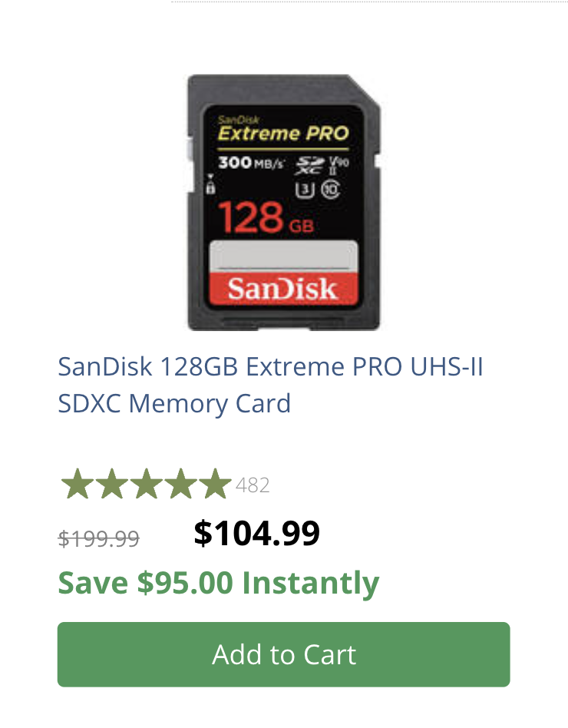
Task: Open the SanDisk 128GB Extreme PRO product link
Action: coord(270,385)
